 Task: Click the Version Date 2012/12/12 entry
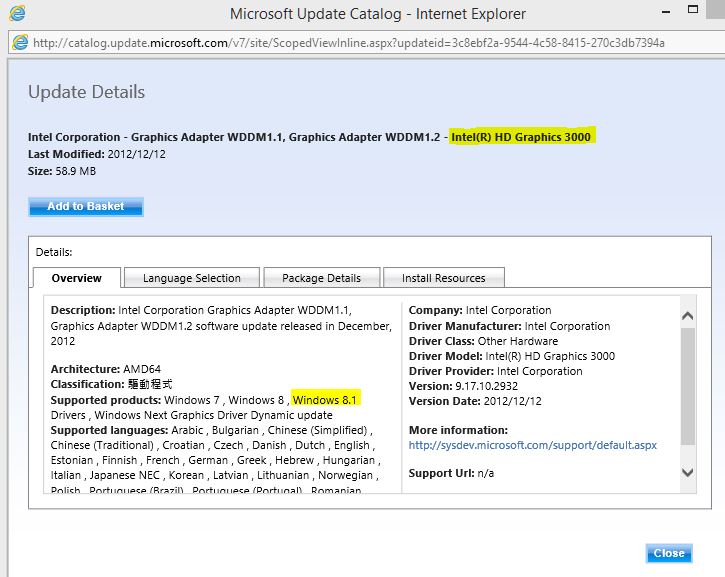click(x=475, y=401)
